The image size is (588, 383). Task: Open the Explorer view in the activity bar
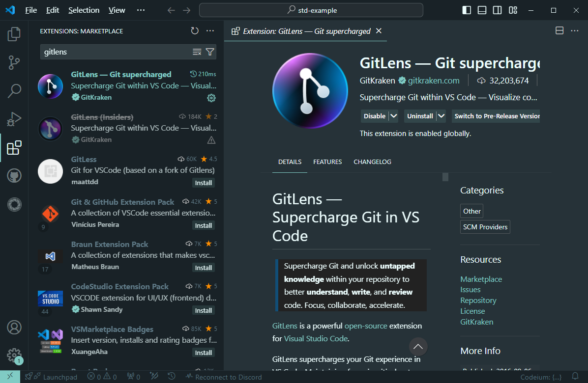[x=14, y=34]
